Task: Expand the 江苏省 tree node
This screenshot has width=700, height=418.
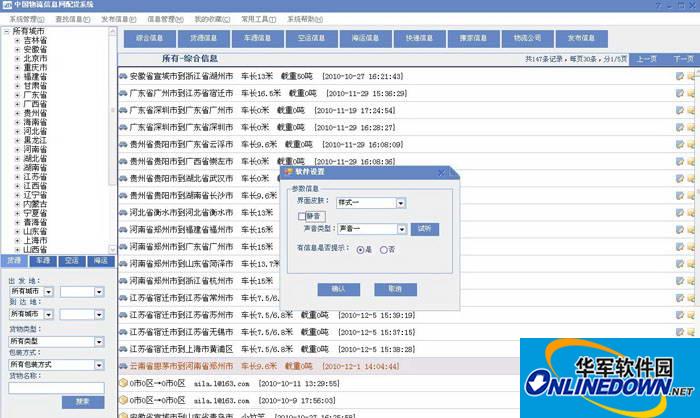Action: [x=17, y=177]
